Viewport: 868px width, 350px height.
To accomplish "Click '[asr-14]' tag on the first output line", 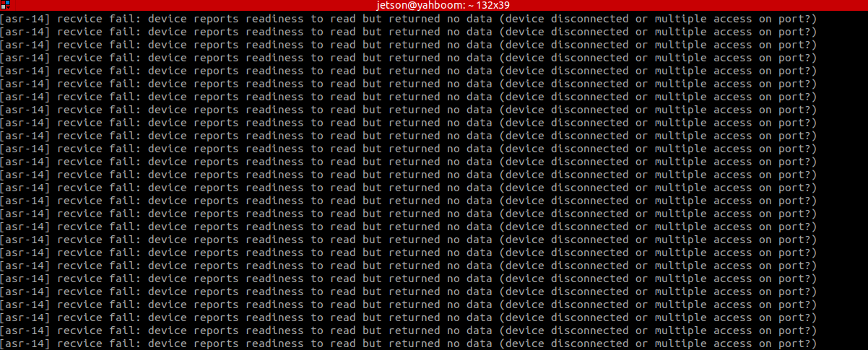I will click(x=25, y=19).
